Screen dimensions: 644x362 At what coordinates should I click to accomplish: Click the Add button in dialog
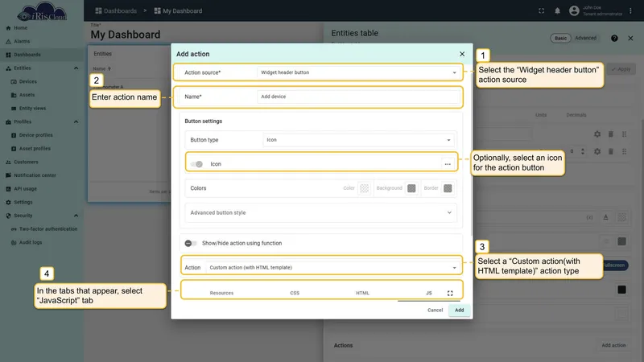459,311
